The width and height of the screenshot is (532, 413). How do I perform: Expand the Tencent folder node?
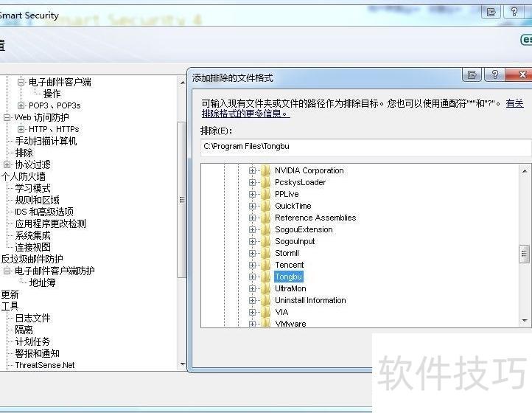pyautogui.click(x=252, y=265)
